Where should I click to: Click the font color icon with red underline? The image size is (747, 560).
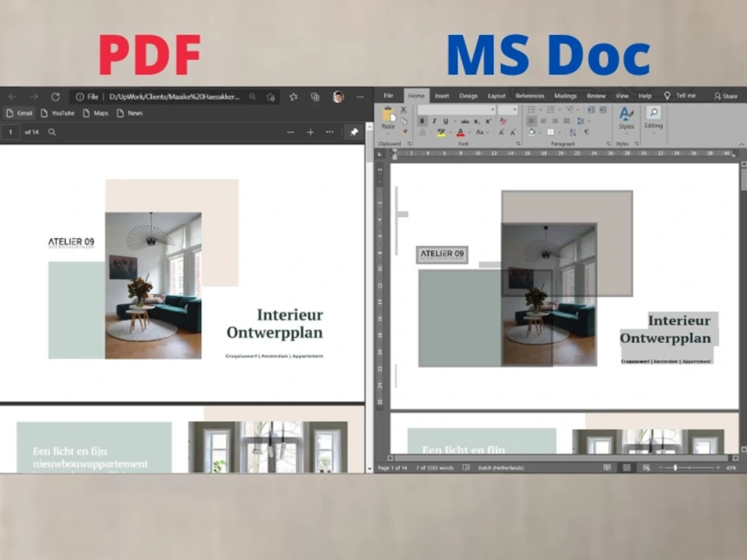pos(460,132)
